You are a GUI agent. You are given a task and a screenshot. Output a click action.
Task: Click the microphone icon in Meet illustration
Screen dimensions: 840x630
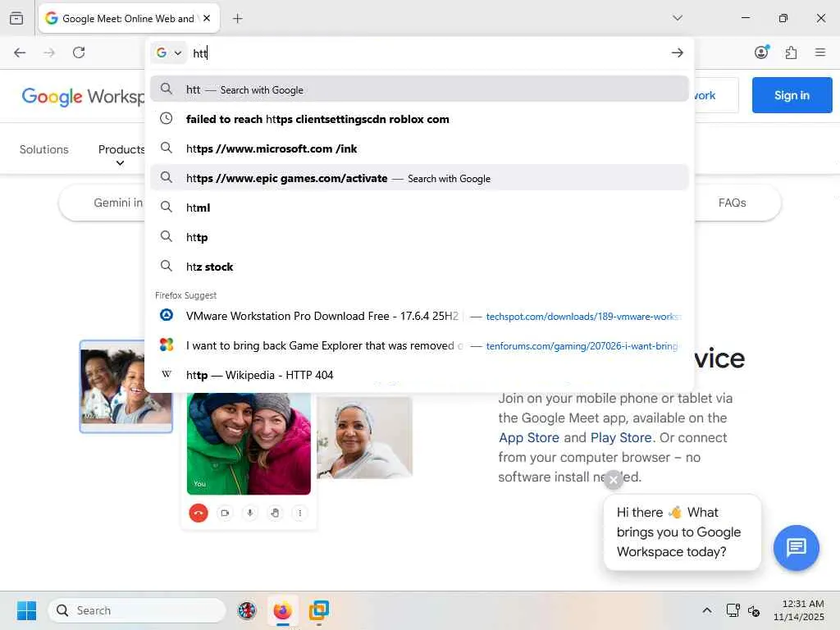[x=249, y=513]
